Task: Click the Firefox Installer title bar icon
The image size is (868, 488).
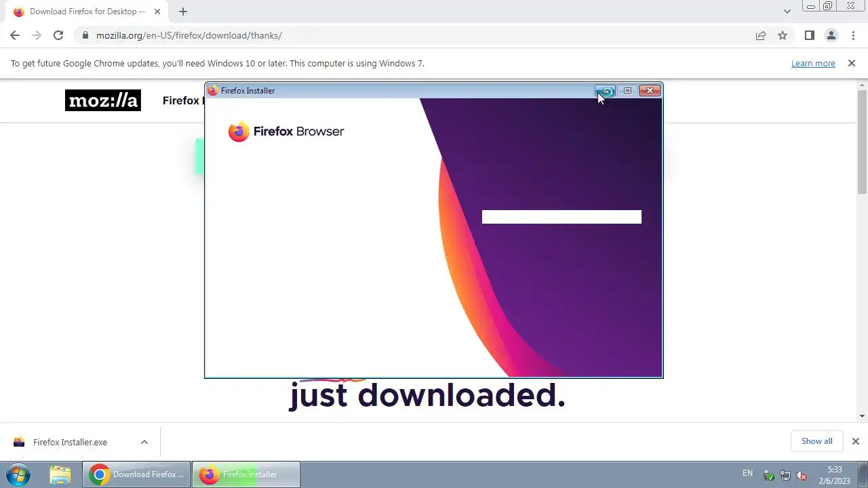Action: pyautogui.click(x=212, y=91)
